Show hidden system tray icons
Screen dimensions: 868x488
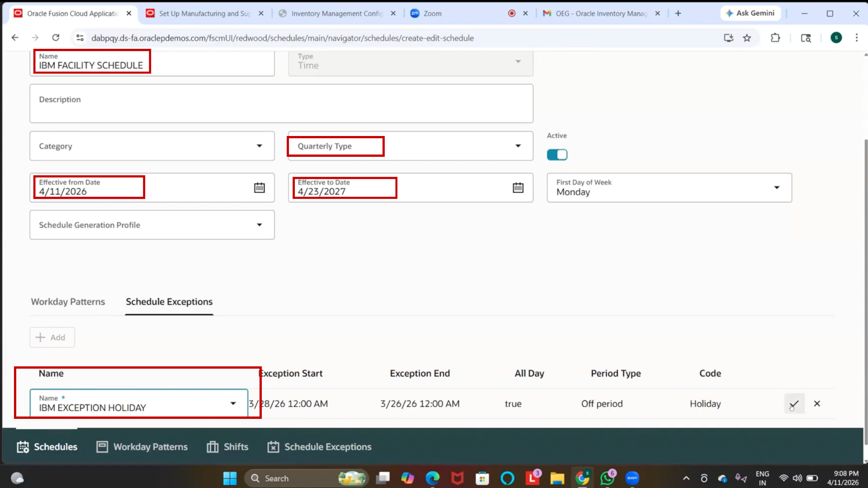point(686,478)
